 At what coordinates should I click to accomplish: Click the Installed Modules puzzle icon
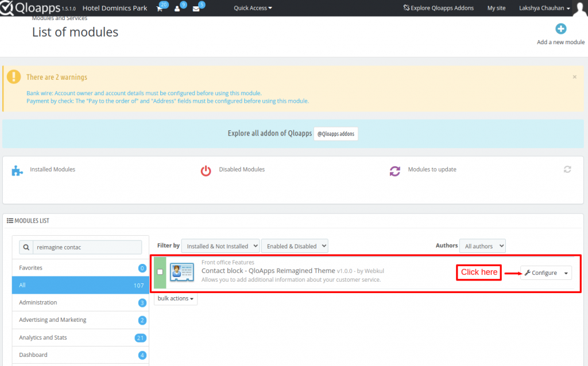click(17, 170)
